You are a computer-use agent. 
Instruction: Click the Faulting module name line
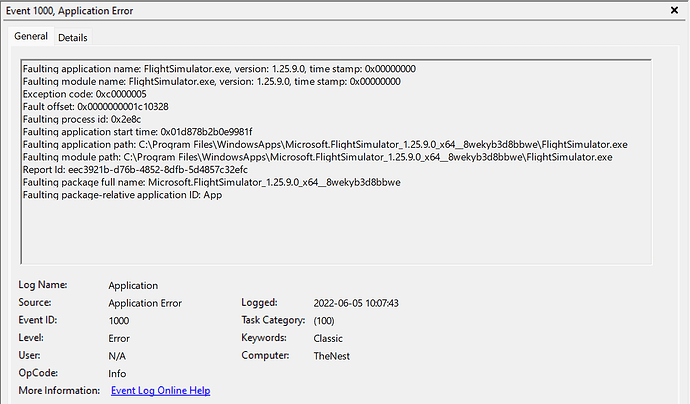click(212, 81)
